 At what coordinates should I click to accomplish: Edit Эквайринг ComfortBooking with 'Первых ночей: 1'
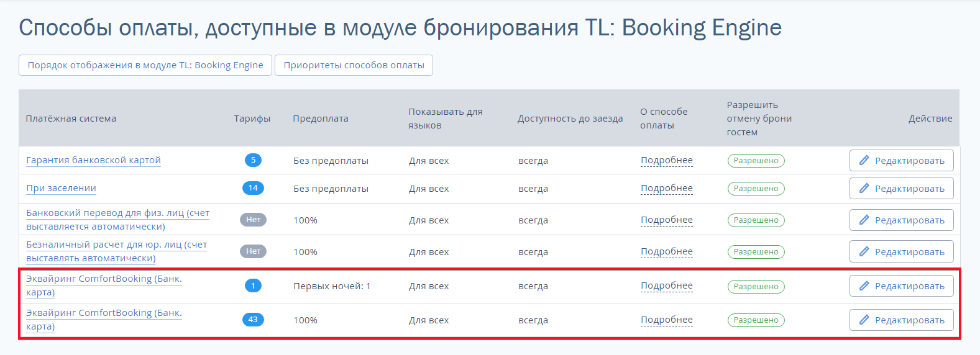pos(902,286)
